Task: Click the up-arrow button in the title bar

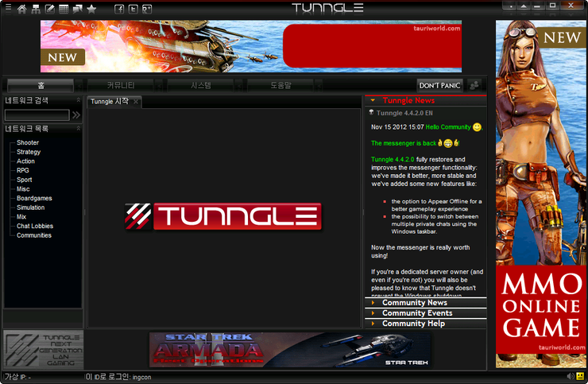Action: point(524,6)
